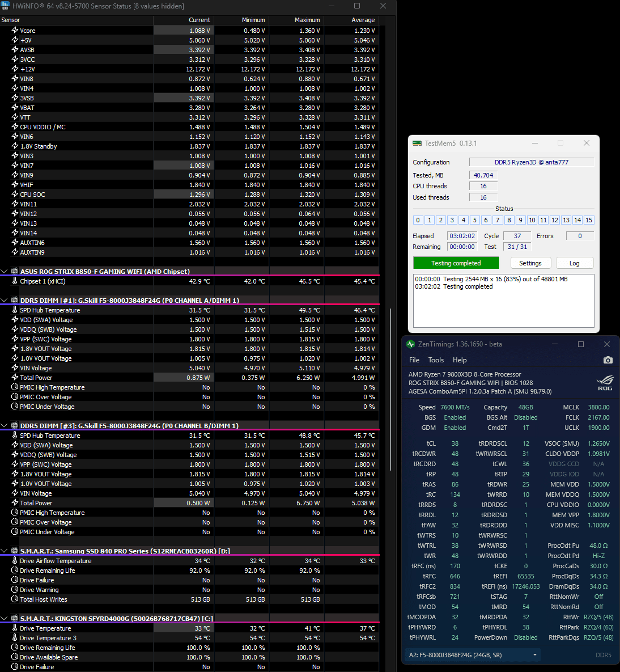Click the Average column header
This screenshot has width=620, height=672.
(351, 20)
